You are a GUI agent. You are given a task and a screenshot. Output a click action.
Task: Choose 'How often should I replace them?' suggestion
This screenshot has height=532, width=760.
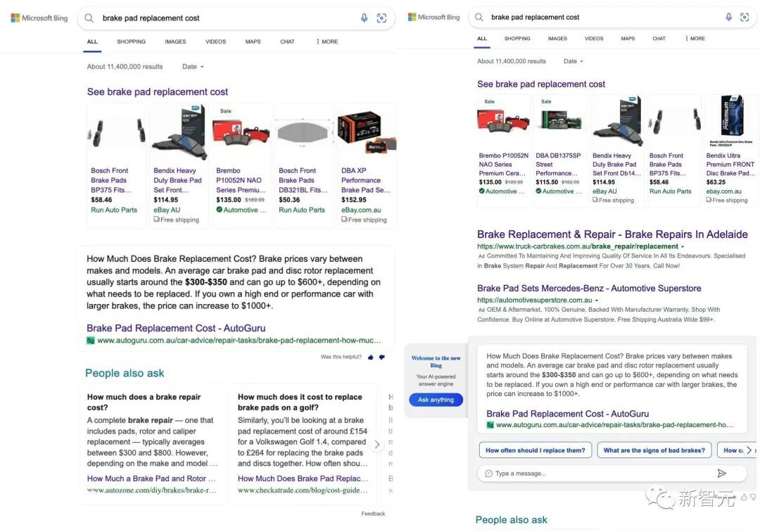(535, 450)
